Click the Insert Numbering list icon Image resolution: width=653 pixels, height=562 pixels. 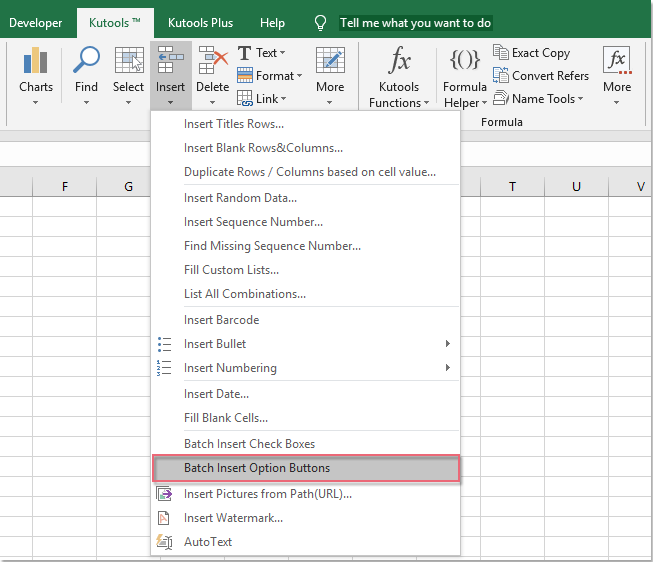click(x=164, y=368)
